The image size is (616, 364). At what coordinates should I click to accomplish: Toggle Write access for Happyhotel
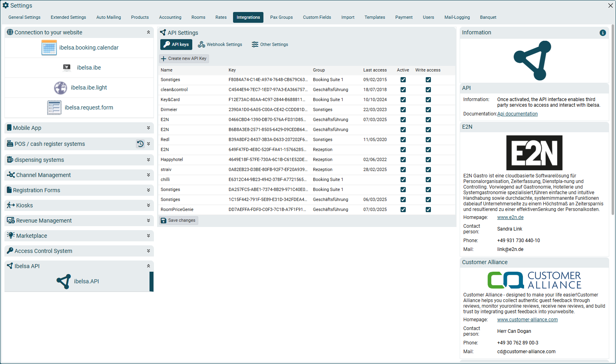(428, 160)
